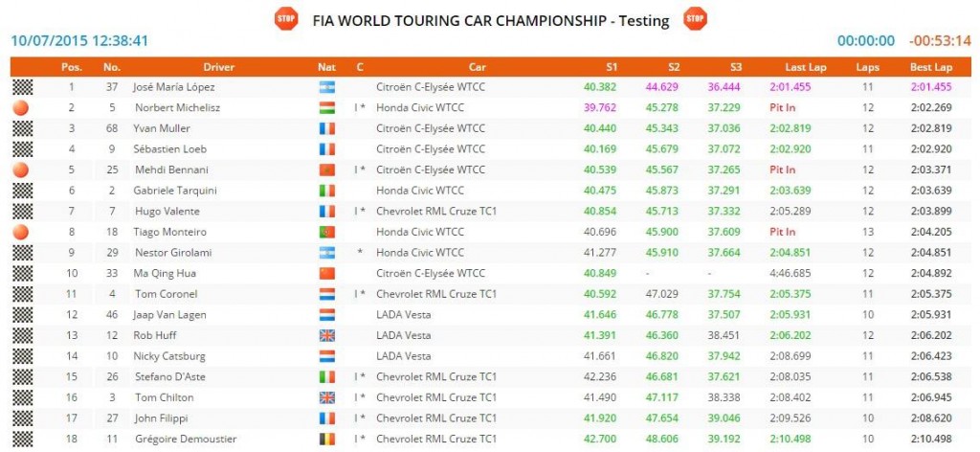Click checkered flag next to Sébastien Loeb
This screenshot has height=452, width=980.
point(19,149)
